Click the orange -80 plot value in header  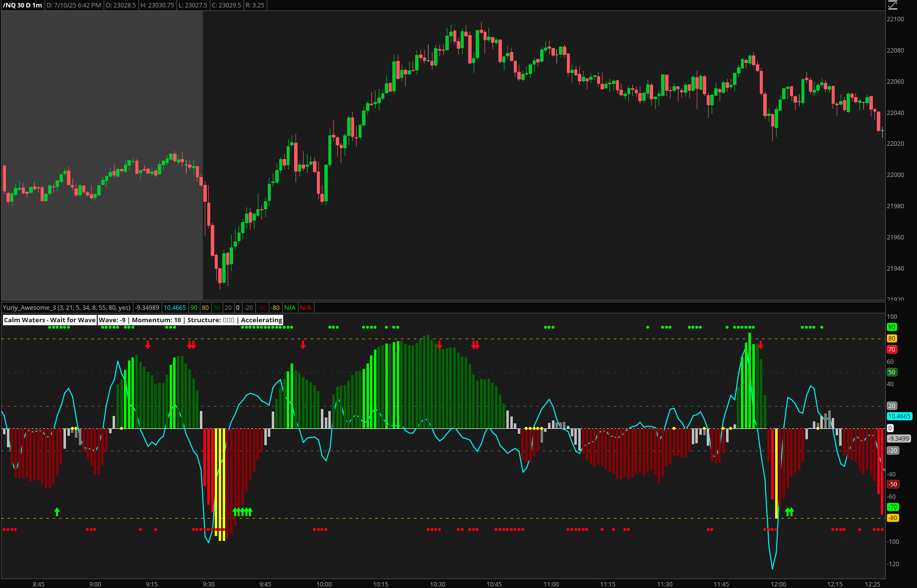pyautogui.click(x=275, y=308)
